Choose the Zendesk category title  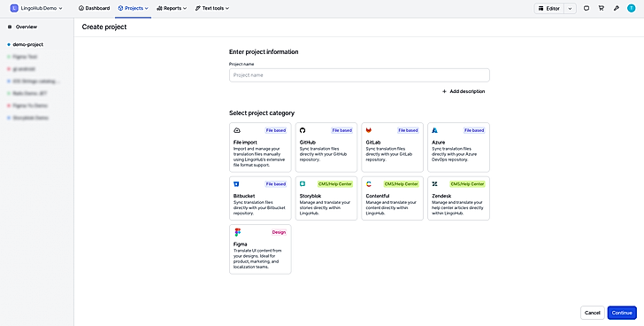coord(441,196)
